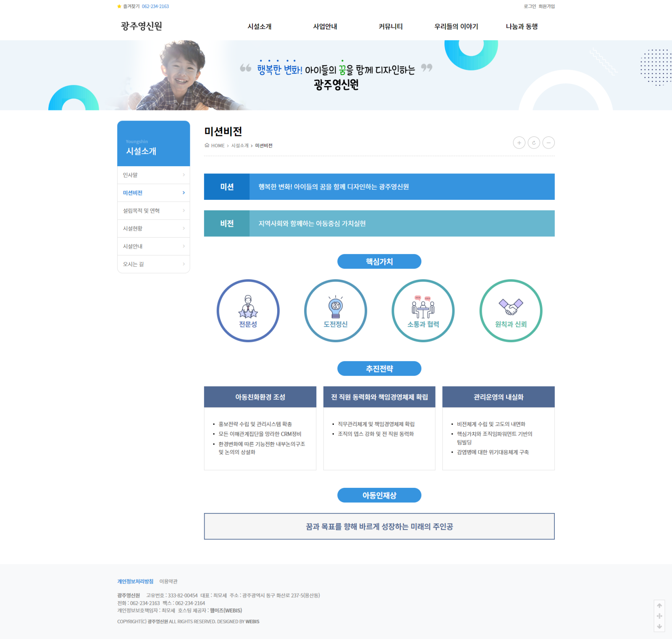This screenshot has width=672, height=639.
Task: Click the yellow star favorites icon
Action: [119, 6]
